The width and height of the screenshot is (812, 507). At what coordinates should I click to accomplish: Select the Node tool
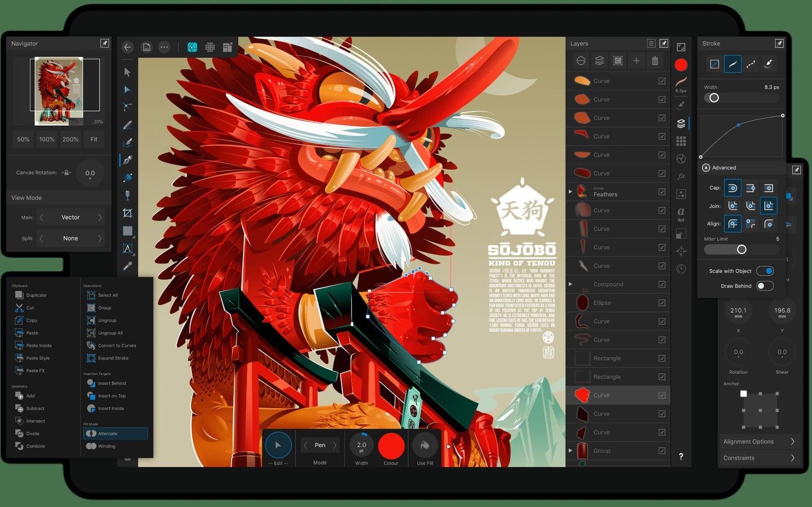click(x=128, y=91)
